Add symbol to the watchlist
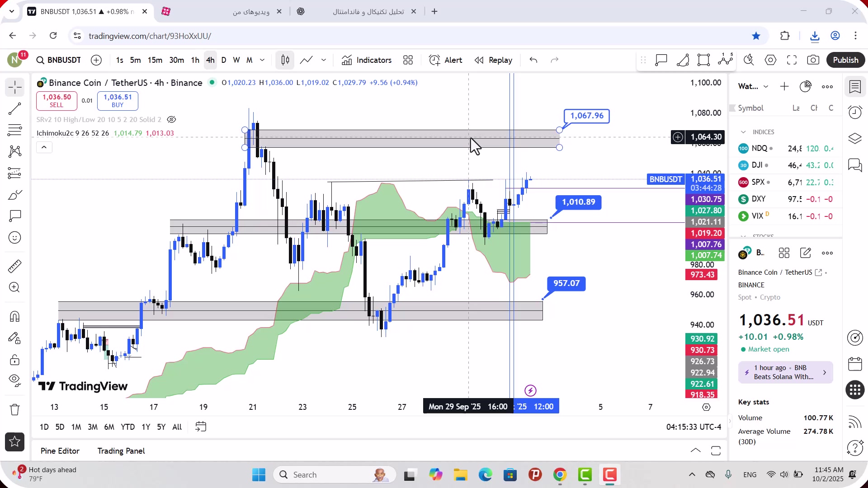 [784, 87]
